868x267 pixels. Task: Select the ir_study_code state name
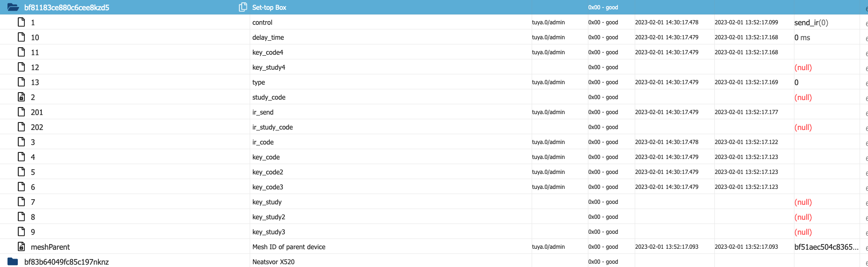click(272, 127)
